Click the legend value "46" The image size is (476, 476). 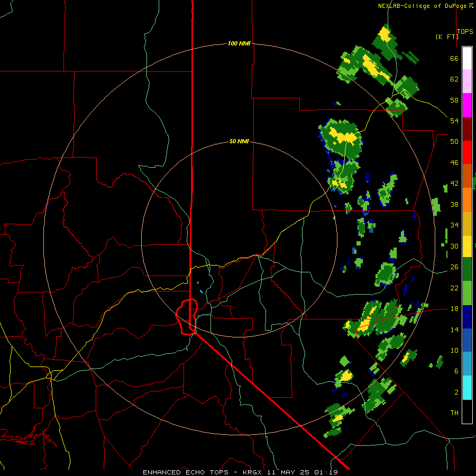point(454,163)
